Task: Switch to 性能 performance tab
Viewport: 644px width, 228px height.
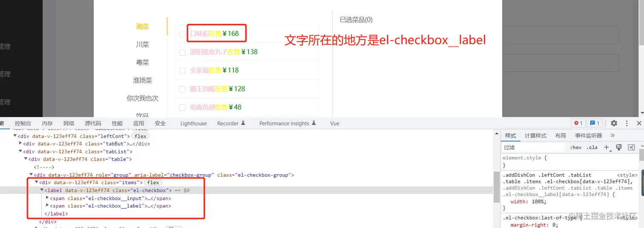Action: tap(117, 123)
